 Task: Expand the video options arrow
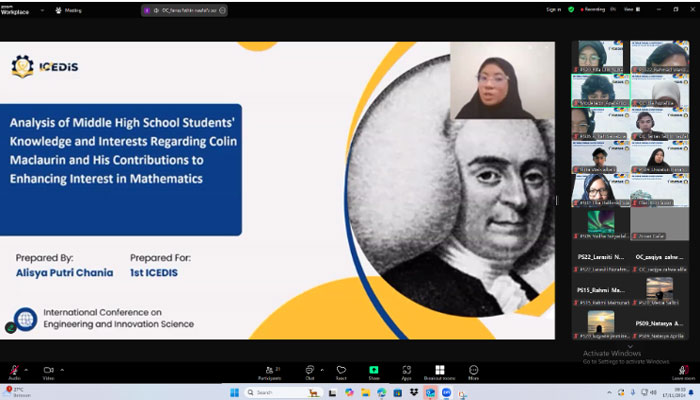61,369
